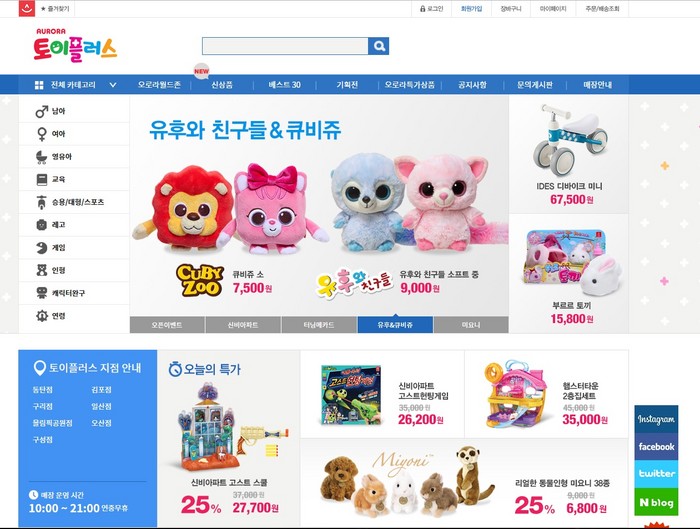
Task: Open the Instagram social button
Action: click(656, 419)
